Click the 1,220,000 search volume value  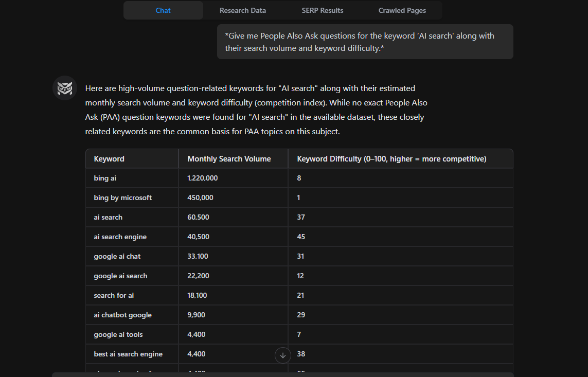[202, 178]
